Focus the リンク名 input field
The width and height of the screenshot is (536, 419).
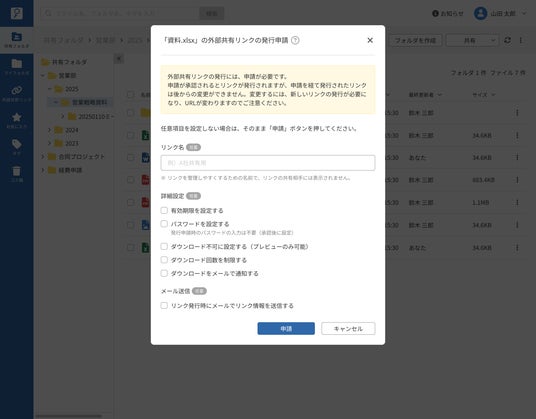[x=268, y=163]
